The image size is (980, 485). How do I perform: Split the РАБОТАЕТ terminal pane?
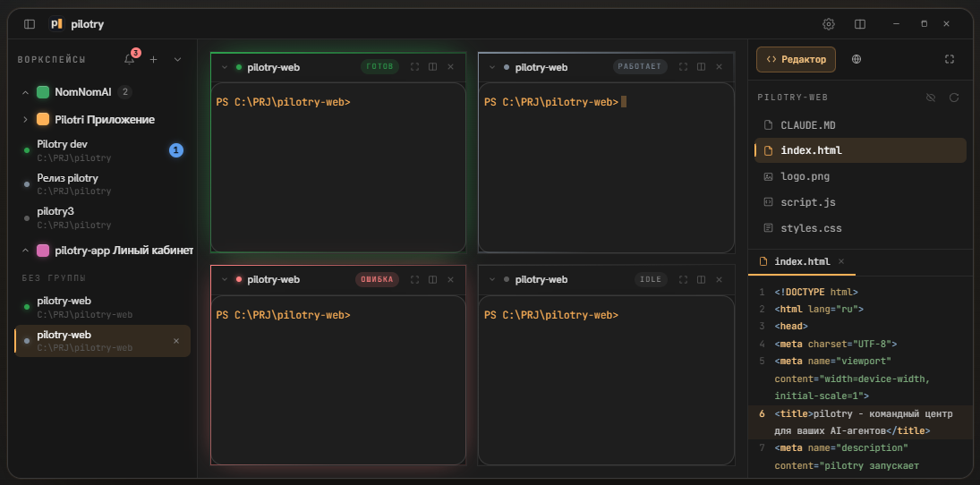[702, 67]
